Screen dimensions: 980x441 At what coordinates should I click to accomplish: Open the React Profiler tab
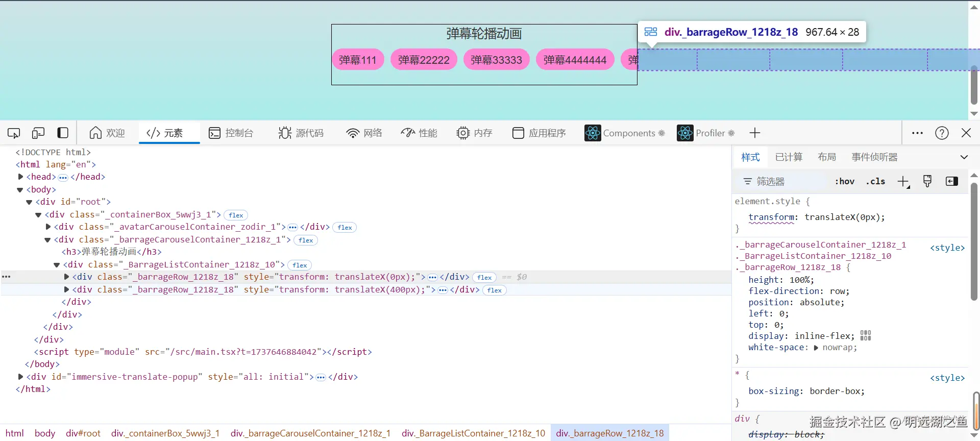pos(706,133)
